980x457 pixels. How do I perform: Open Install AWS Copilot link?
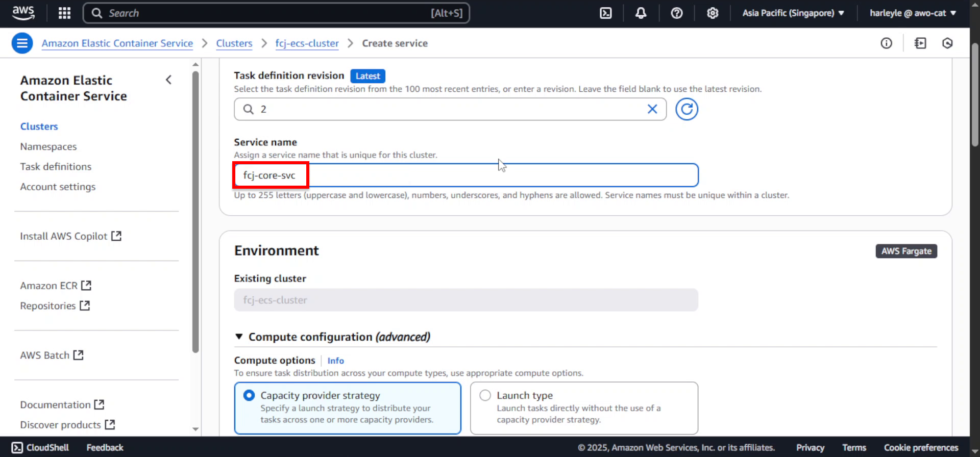point(64,236)
